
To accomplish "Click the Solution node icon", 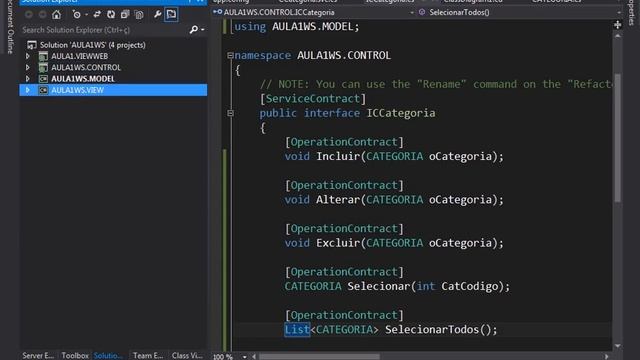I will point(31,45).
